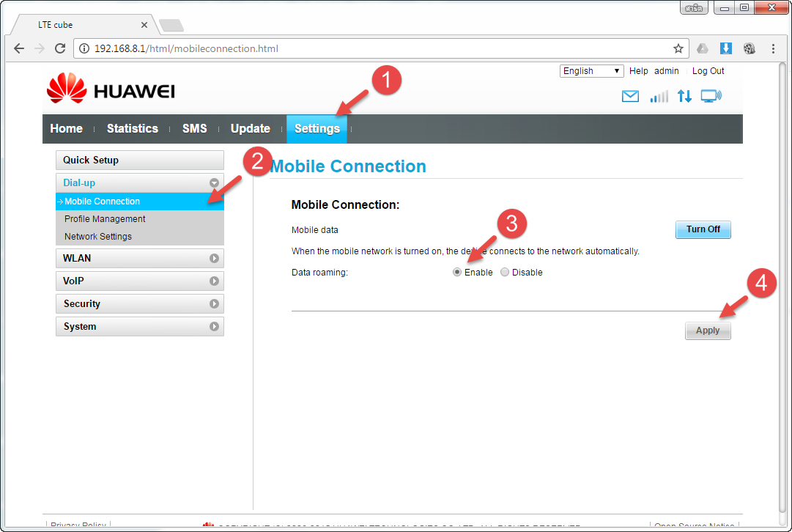Bookmark page with the star icon

678,49
